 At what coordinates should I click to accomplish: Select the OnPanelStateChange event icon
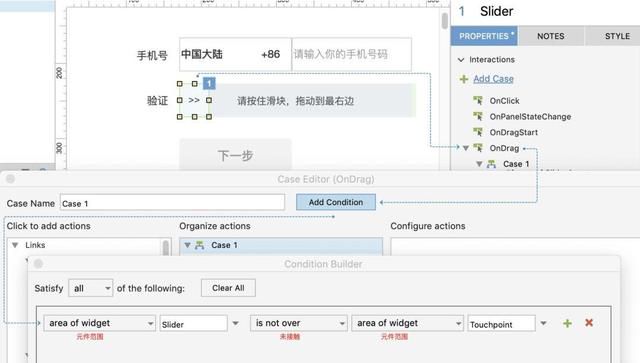coord(478,116)
